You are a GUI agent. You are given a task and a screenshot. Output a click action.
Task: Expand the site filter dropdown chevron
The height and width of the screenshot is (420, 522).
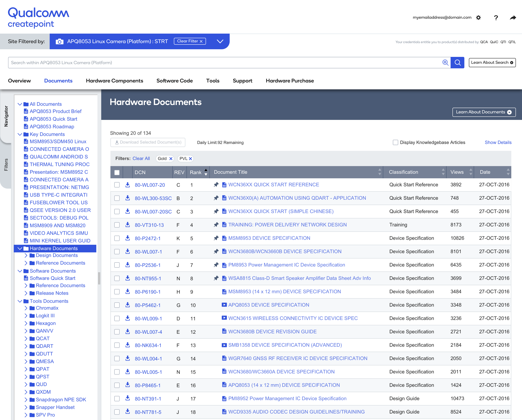pos(220,41)
